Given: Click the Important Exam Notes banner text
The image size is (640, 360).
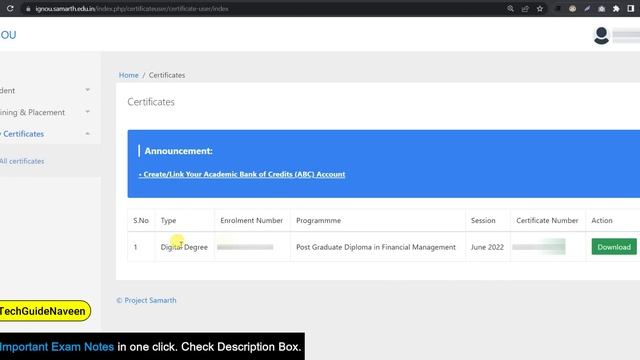Looking at the screenshot, I should 56,347.
